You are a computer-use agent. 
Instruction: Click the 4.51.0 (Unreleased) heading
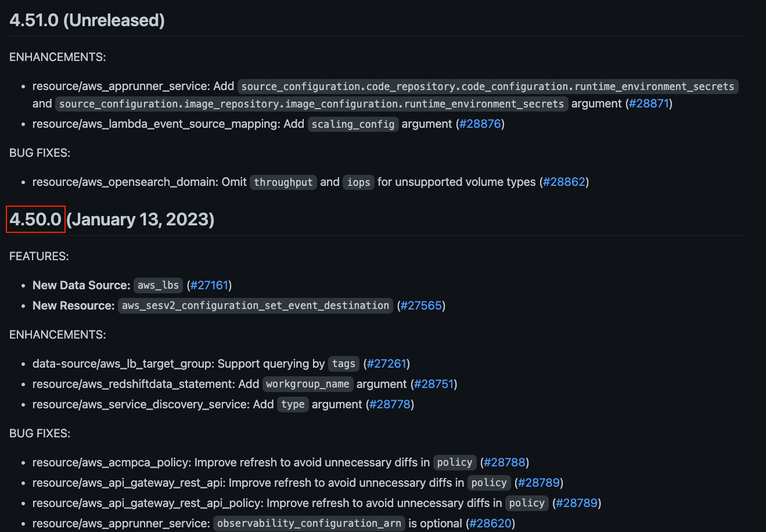pos(87,20)
